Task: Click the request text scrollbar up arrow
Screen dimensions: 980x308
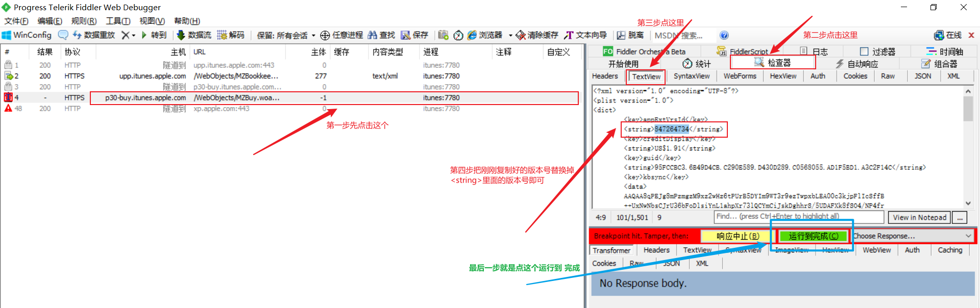Action: [x=968, y=91]
